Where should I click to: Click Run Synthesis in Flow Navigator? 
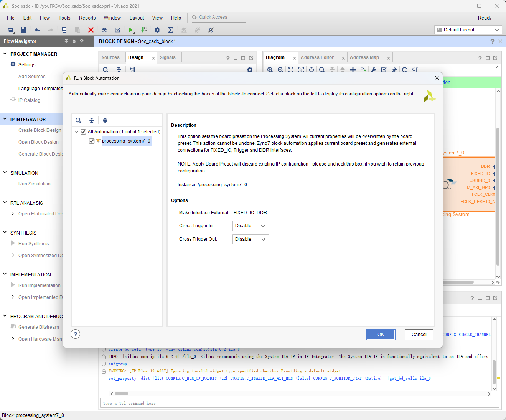point(34,244)
